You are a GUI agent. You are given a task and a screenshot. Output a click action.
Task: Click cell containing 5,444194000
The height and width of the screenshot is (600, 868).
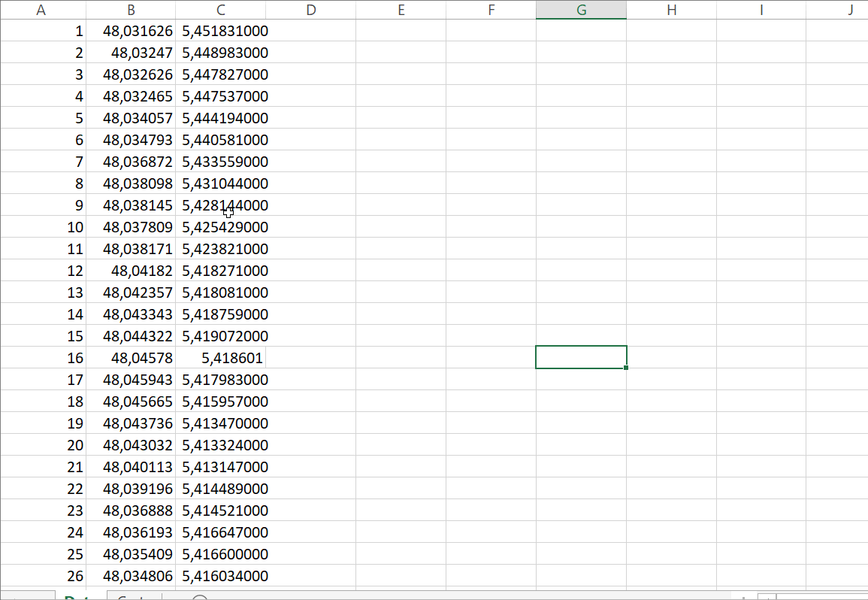pyautogui.click(x=221, y=118)
